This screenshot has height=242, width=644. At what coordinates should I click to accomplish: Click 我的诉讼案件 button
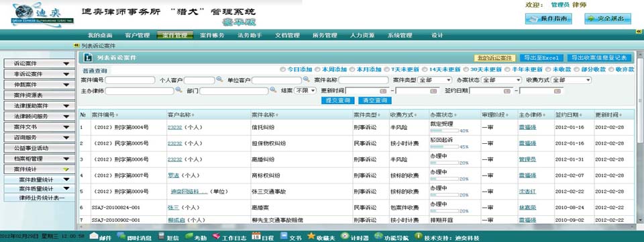[x=495, y=58]
